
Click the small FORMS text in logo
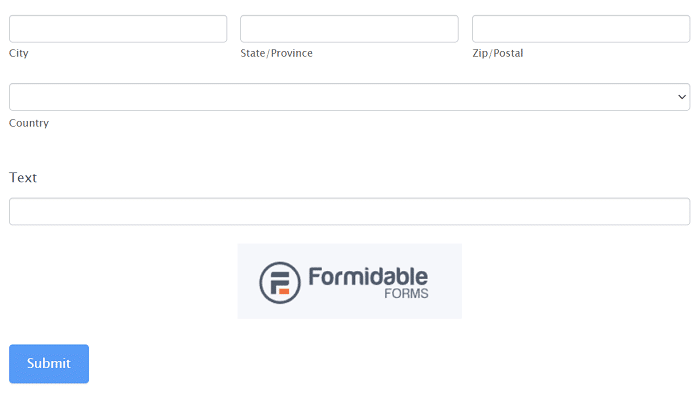(406, 293)
